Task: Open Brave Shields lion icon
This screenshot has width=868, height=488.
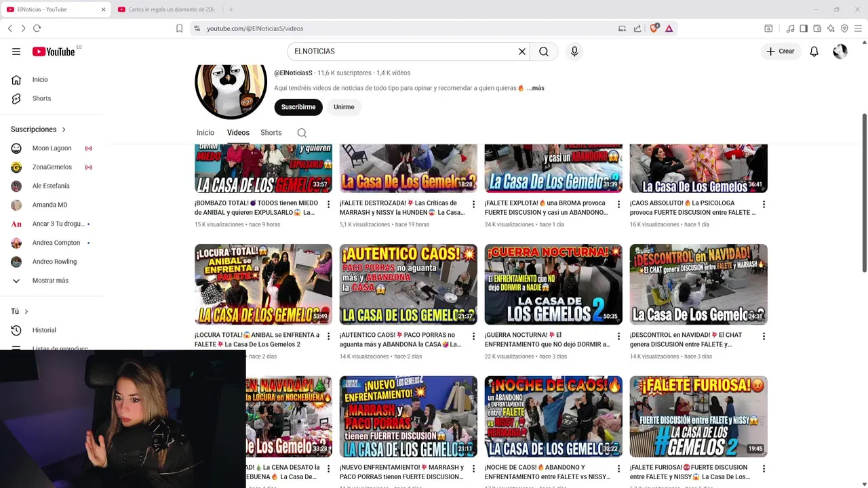Action: tap(654, 28)
